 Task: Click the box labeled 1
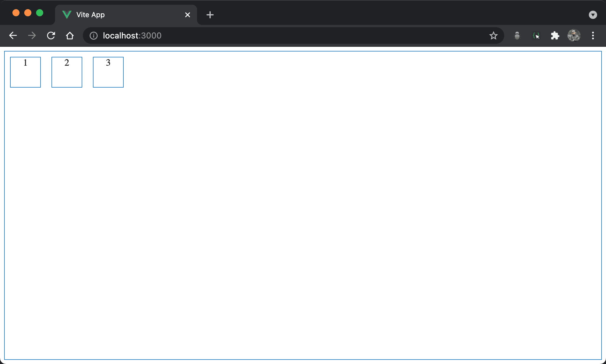click(x=25, y=72)
